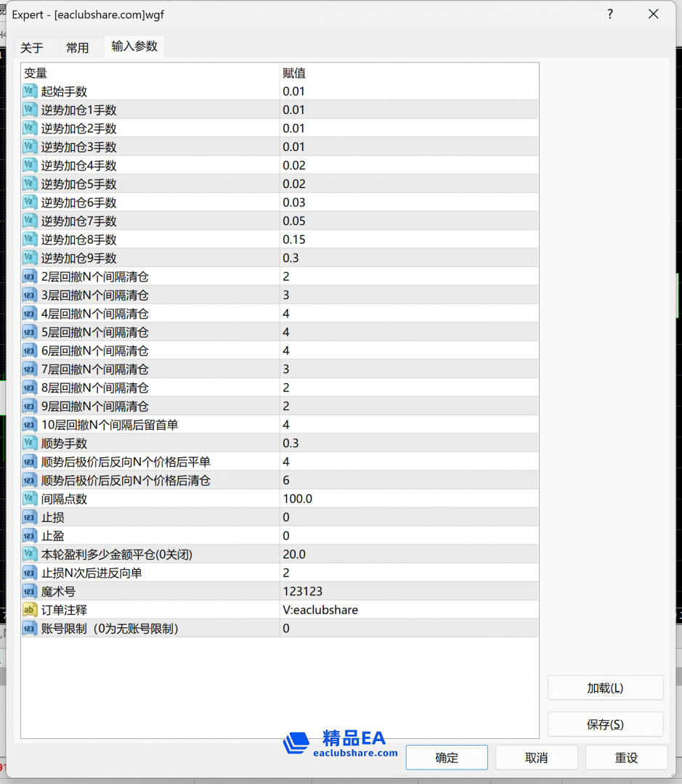Screen dimensions: 682x784
Task: Confirm settings with the 确定 button
Action: click(446, 757)
